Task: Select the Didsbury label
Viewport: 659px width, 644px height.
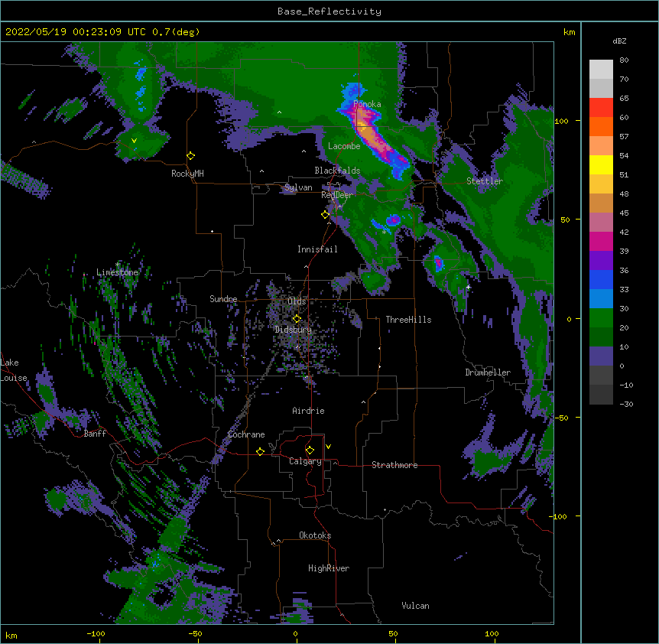Action: tap(294, 330)
